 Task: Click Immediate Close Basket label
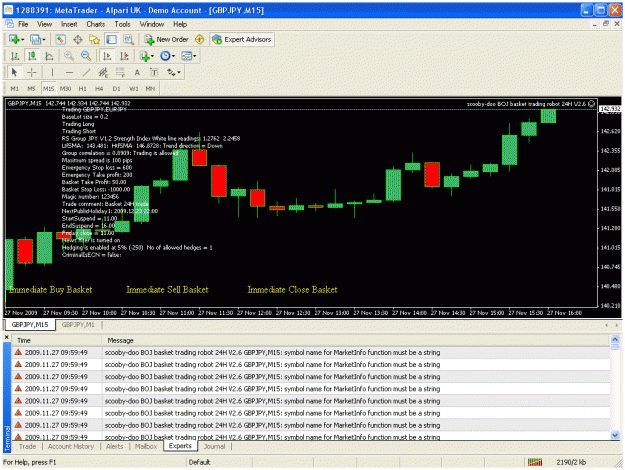tap(292, 290)
